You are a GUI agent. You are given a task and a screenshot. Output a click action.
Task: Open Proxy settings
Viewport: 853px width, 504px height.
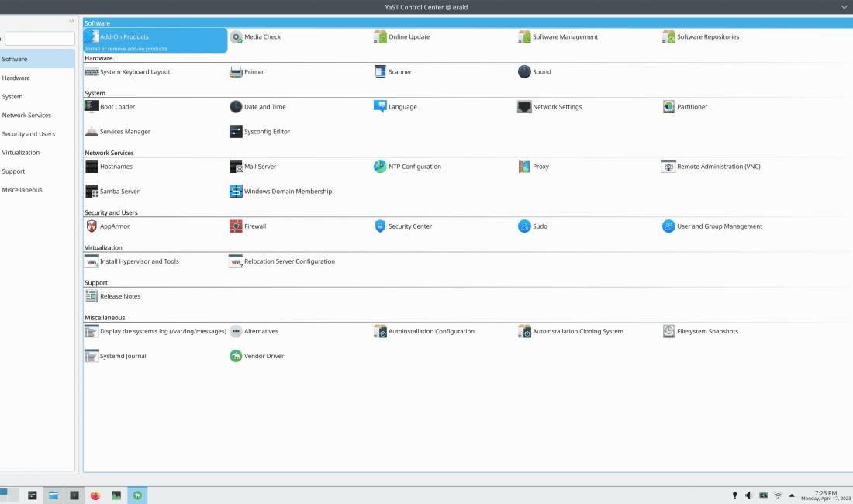[534, 167]
